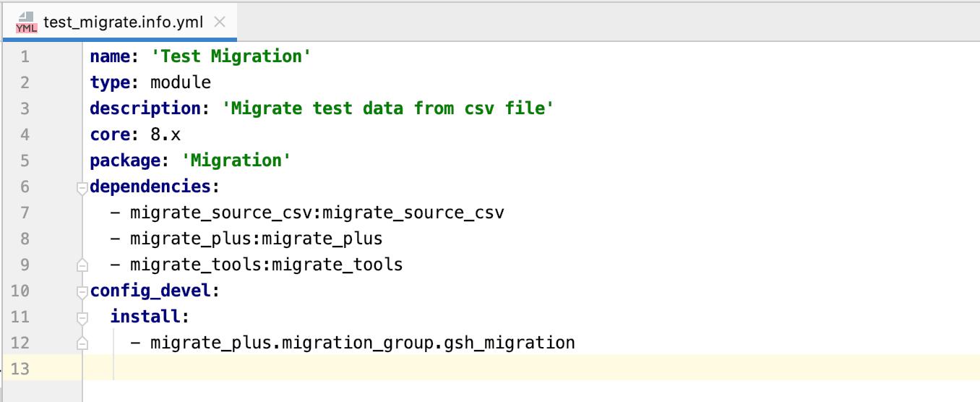Click line number 13 in the gutter
Viewport: 980px width, 402px height.
click(20, 369)
